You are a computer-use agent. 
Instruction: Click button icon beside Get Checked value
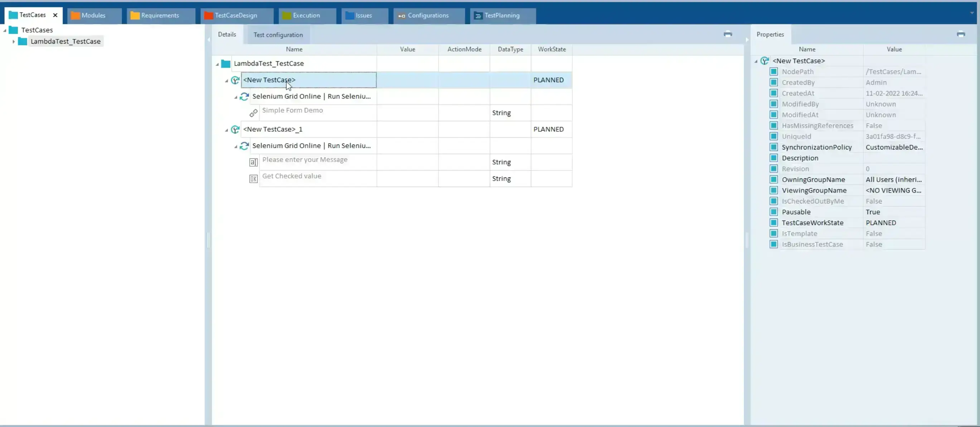(253, 179)
